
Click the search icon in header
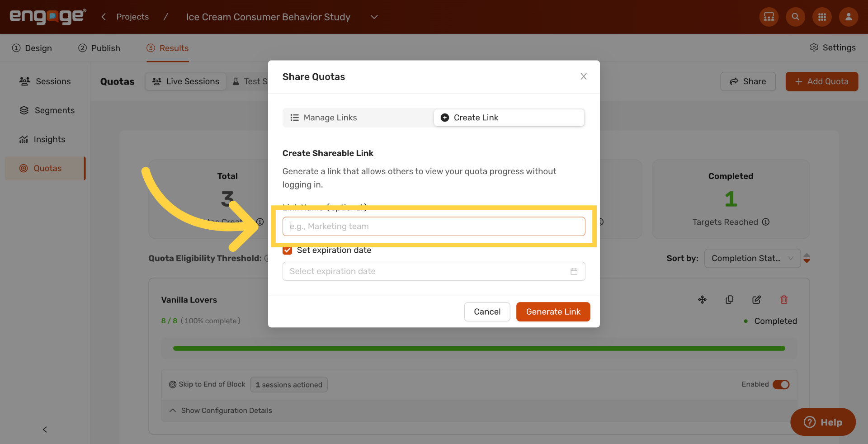click(x=796, y=17)
